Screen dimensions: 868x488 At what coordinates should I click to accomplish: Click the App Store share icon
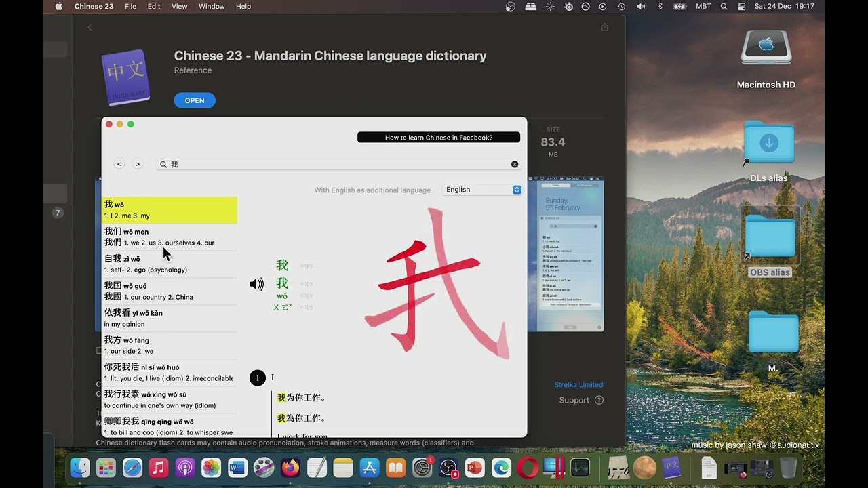coord(604,27)
